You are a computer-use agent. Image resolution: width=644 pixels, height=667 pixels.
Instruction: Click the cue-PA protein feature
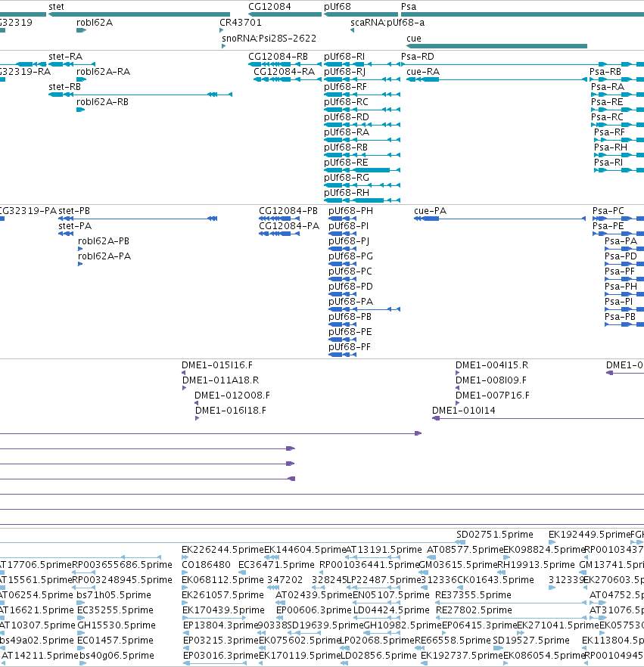[499, 219]
